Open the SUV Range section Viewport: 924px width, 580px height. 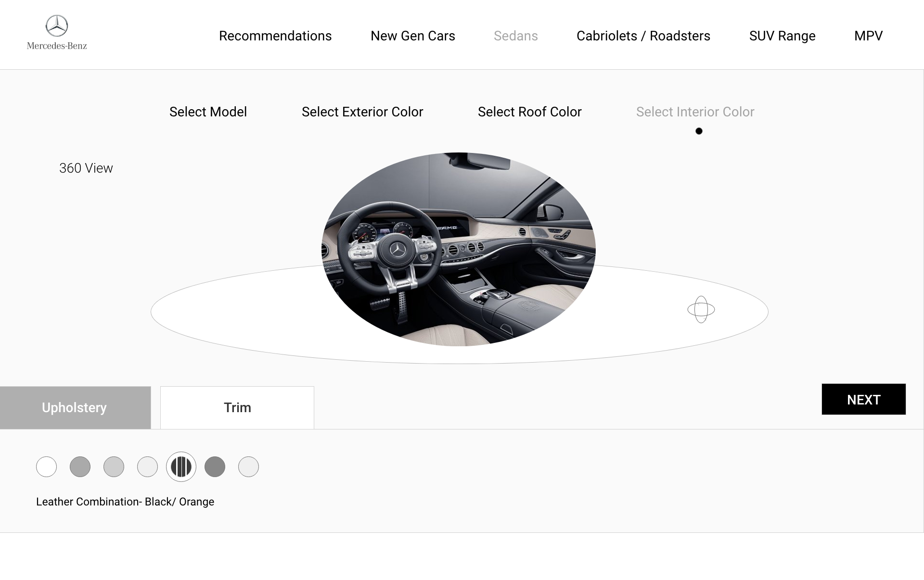point(782,36)
